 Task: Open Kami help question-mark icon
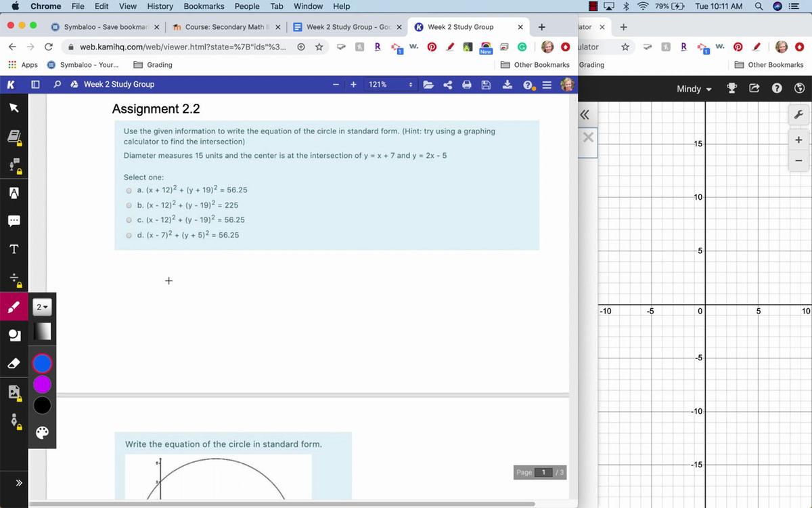point(528,85)
